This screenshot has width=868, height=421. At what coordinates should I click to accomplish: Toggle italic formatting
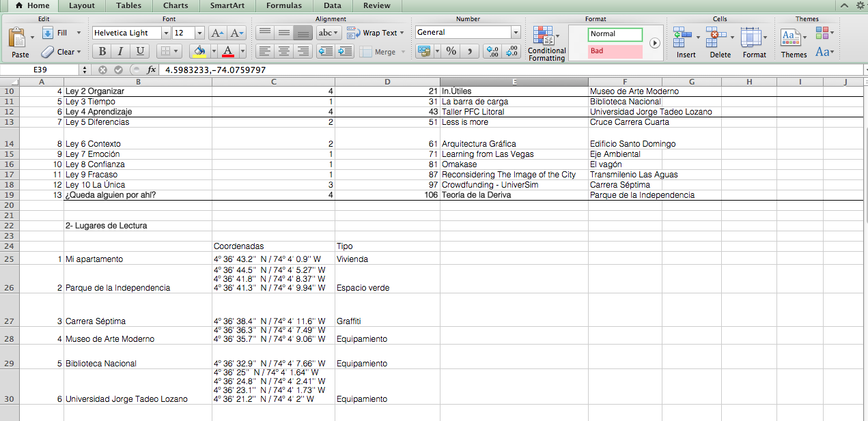click(121, 51)
